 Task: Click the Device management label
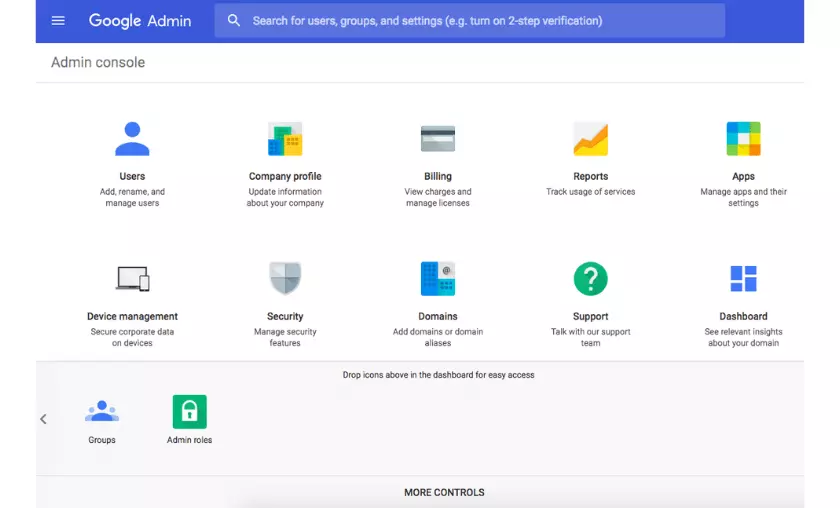132,317
